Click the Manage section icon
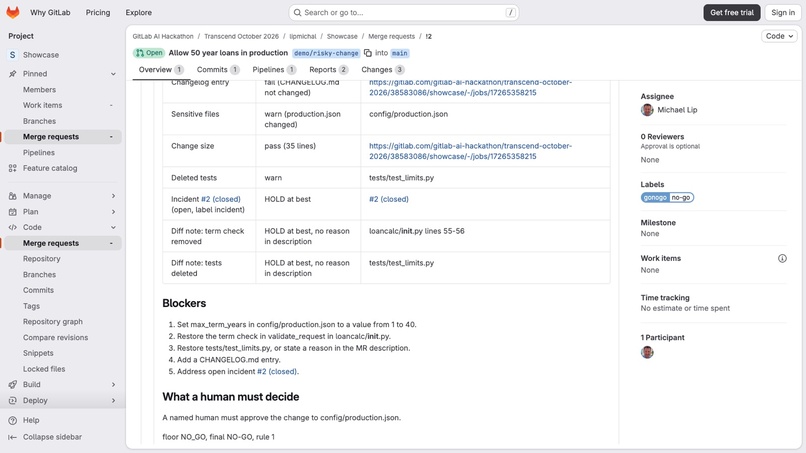The height and width of the screenshot is (453, 806). click(x=13, y=196)
